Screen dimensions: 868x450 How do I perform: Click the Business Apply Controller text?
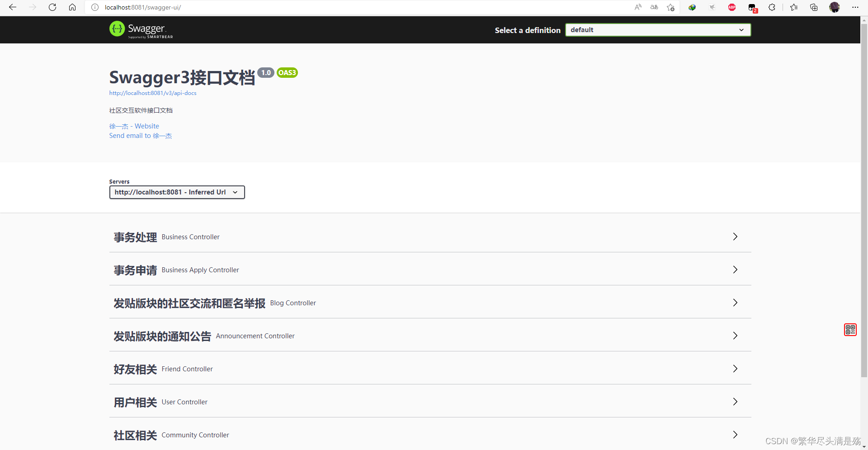coord(200,270)
